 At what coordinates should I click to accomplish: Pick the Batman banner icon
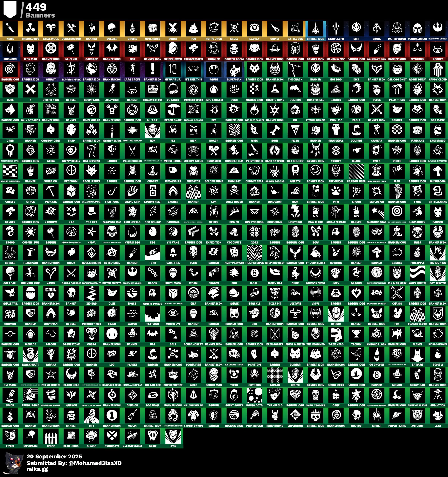[417, 355]
